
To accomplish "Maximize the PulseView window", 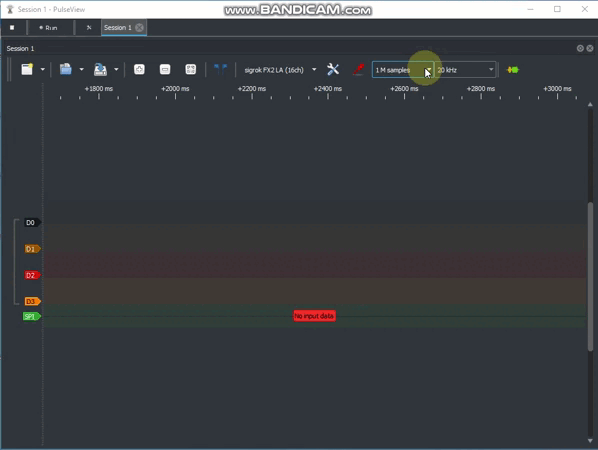I will (x=557, y=9).
